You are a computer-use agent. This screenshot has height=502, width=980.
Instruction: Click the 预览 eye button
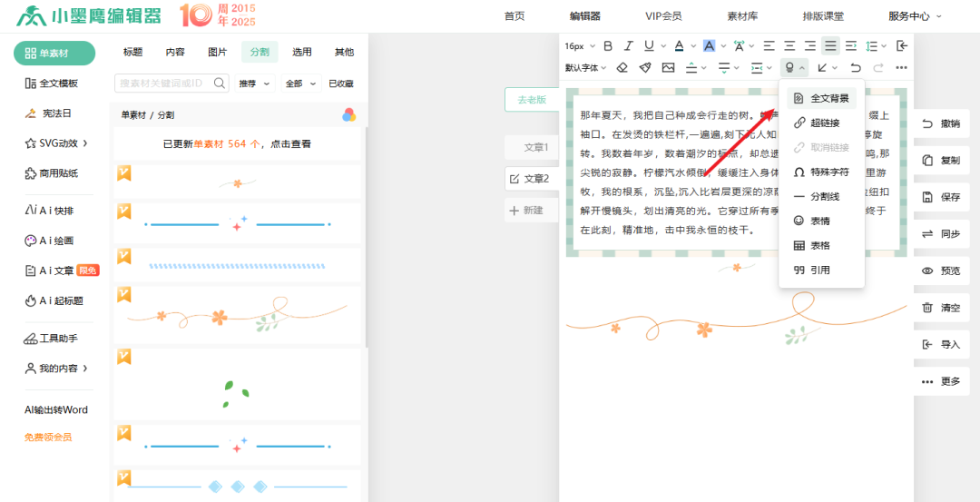click(942, 271)
